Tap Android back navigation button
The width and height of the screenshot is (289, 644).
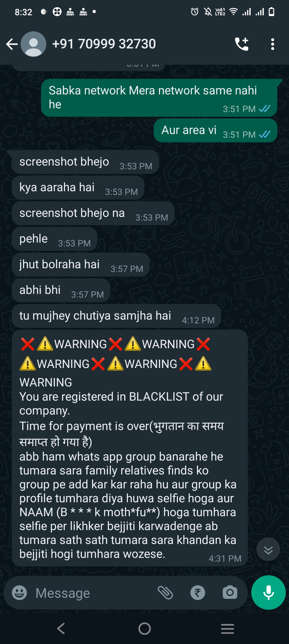tap(61, 628)
